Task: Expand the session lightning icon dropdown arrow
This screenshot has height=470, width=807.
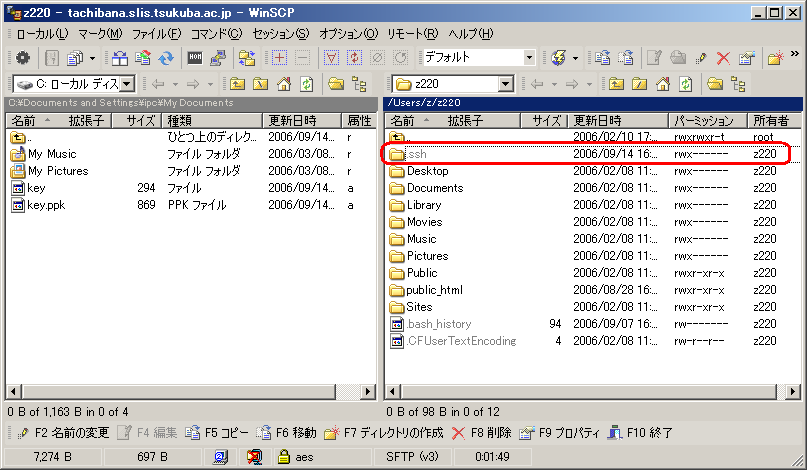Action: 575,58
